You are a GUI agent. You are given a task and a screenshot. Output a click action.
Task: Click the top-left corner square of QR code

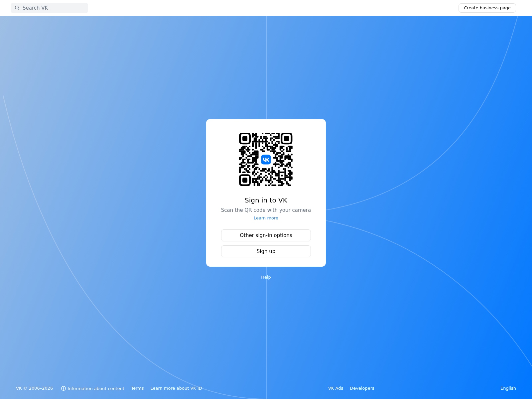point(245,138)
